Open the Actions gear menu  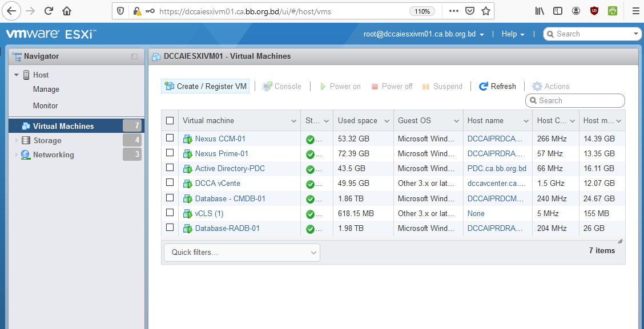coord(551,86)
